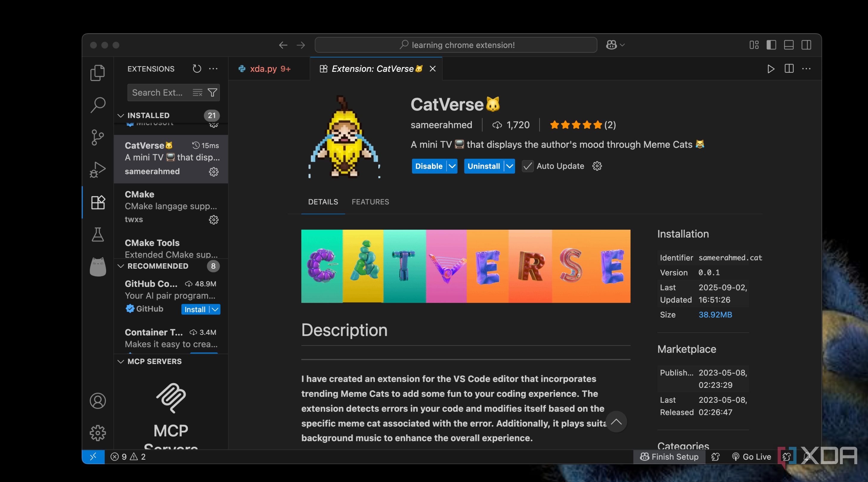This screenshot has height=482, width=868.
Task: Toggle the Auto Update checkbox
Action: (527, 166)
